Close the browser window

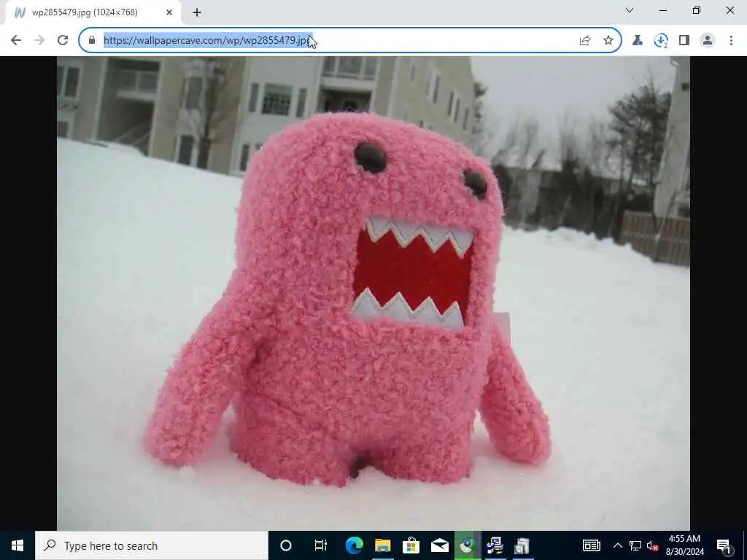[x=729, y=10]
